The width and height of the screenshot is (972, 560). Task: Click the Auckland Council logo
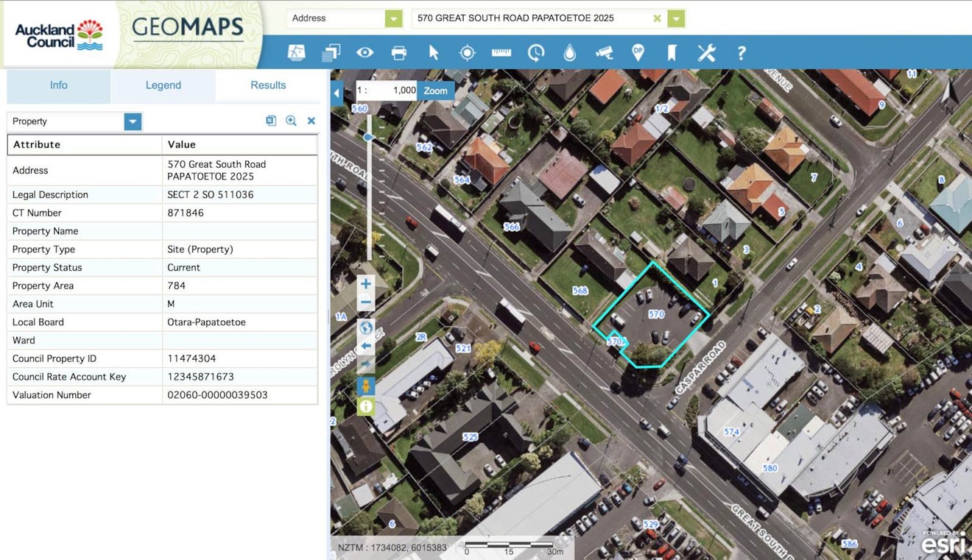coord(59,35)
